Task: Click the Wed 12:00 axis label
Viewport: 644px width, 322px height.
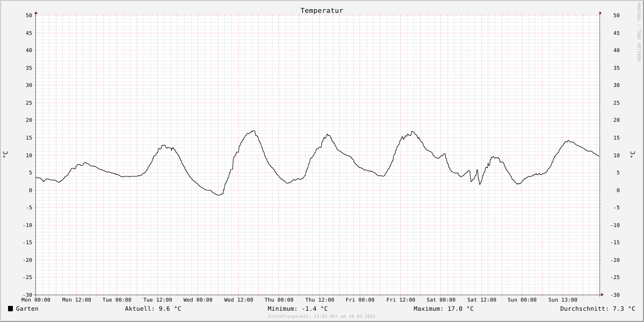Action: pos(239,300)
